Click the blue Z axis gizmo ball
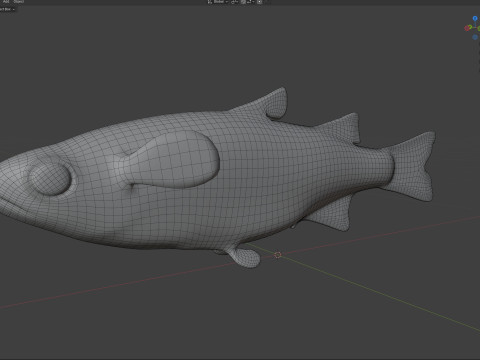Image resolution: width=480 pixels, height=360 pixels. point(475,18)
